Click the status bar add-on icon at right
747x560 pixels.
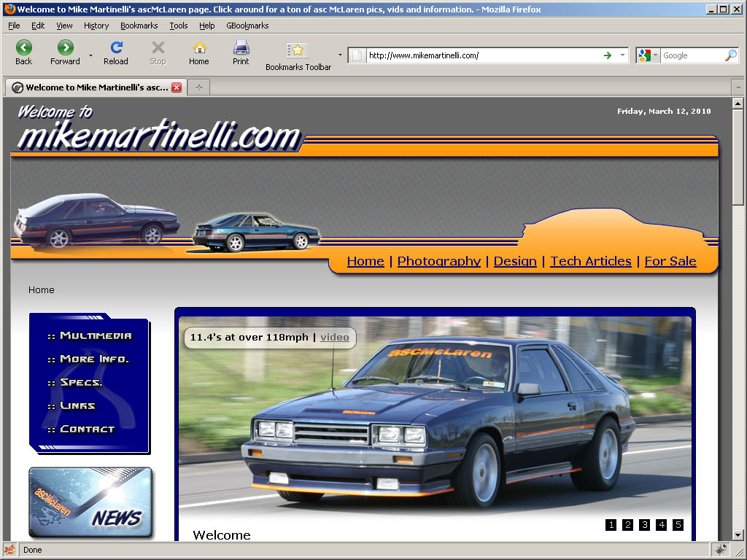(x=721, y=550)
